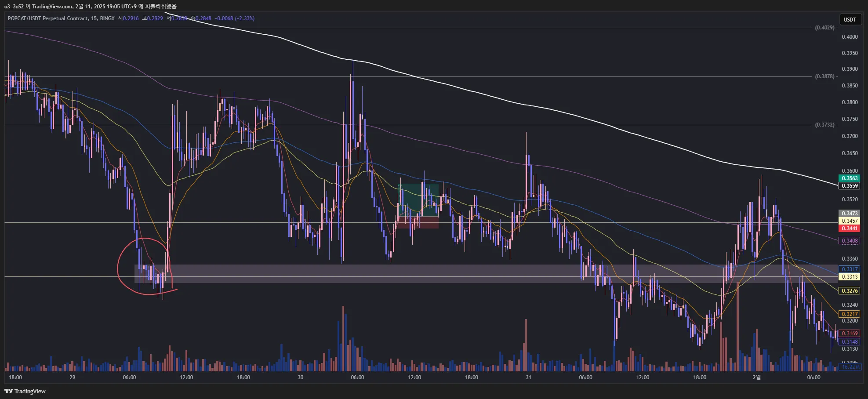The height and width of the screenshot is (399, 868).
Task: Select the horizontal line label (0.3878)
Action: point(824,76)
